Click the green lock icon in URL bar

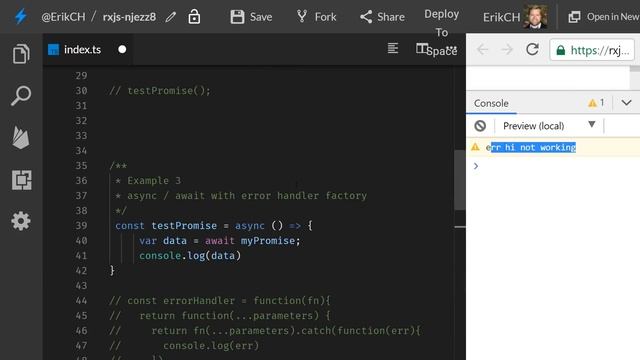[561, 50]
